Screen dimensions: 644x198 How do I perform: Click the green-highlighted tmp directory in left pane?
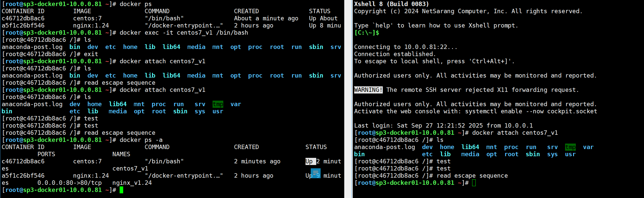[218, 104]
